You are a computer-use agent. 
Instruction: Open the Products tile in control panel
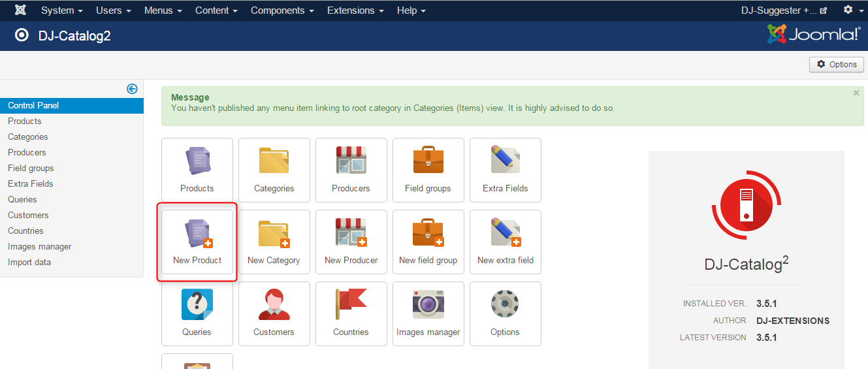point(197,170)
